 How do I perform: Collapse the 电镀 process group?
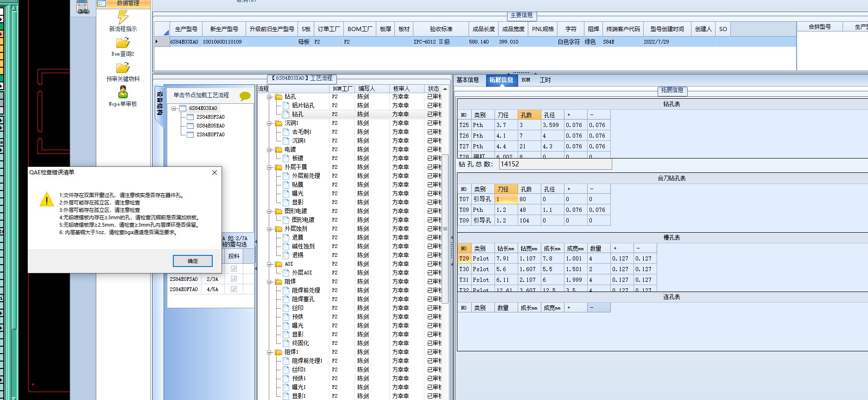pos(269,150)
